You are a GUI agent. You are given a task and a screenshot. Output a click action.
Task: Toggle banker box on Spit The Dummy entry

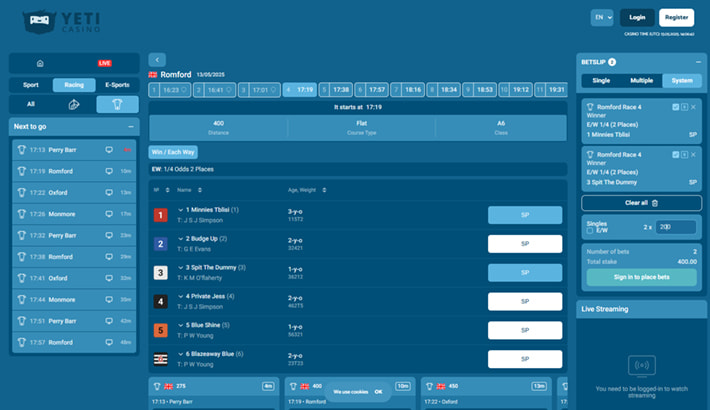point(685,155)
